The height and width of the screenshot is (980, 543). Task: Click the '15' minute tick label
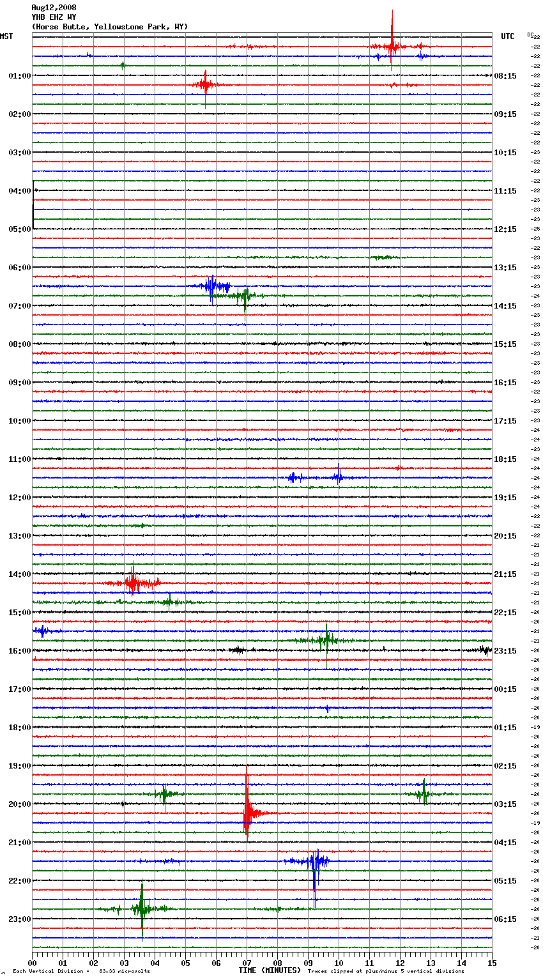(x=492, y=963)
